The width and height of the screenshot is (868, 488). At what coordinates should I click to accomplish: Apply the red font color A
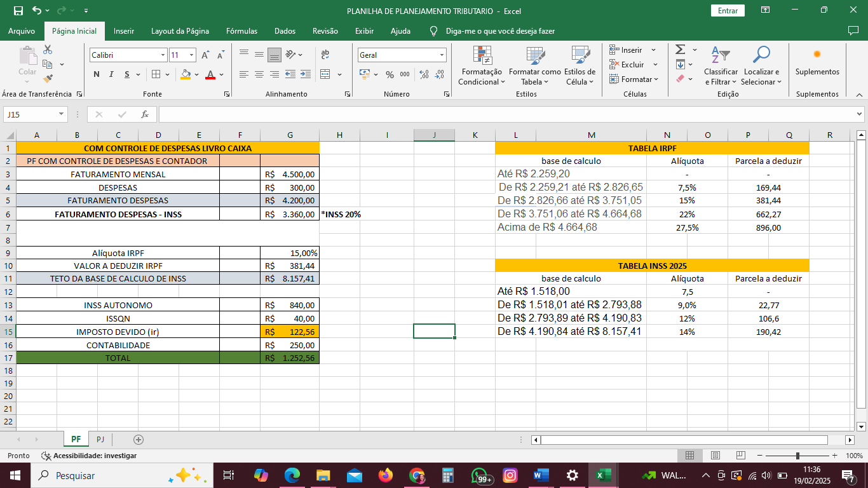click(210, 74)
